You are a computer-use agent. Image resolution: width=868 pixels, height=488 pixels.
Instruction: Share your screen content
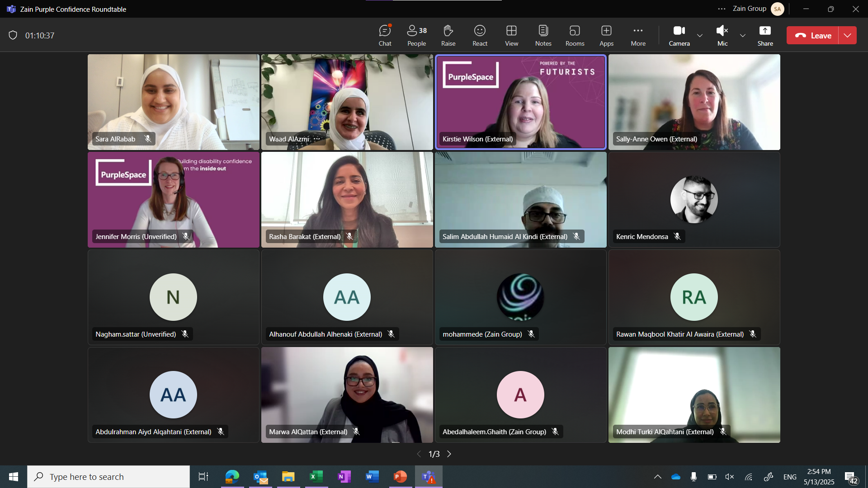pos(765,35)
